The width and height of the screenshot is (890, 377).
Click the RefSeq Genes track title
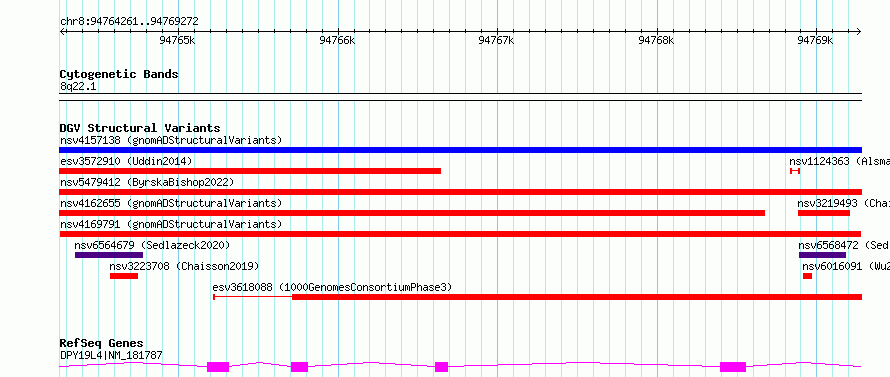coord(102,344)
